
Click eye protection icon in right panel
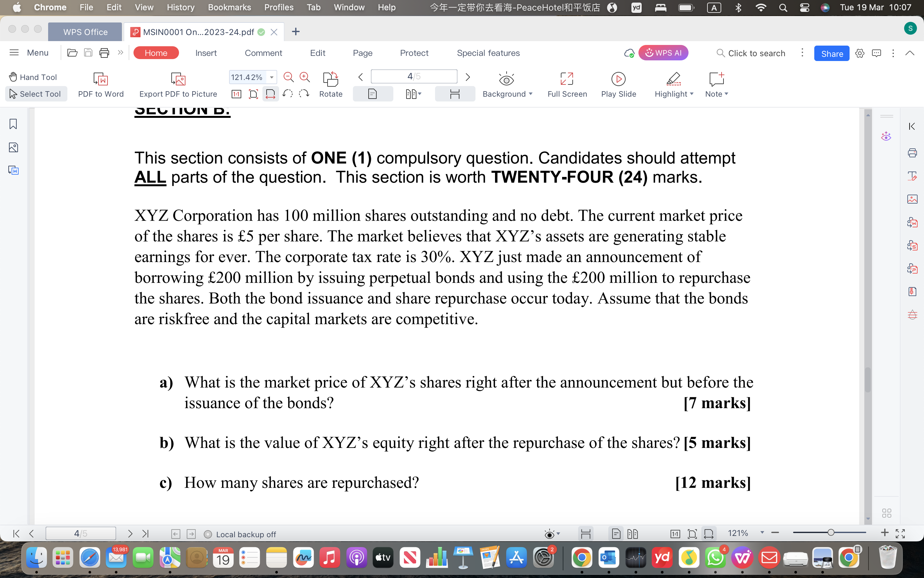pos(886,136)
